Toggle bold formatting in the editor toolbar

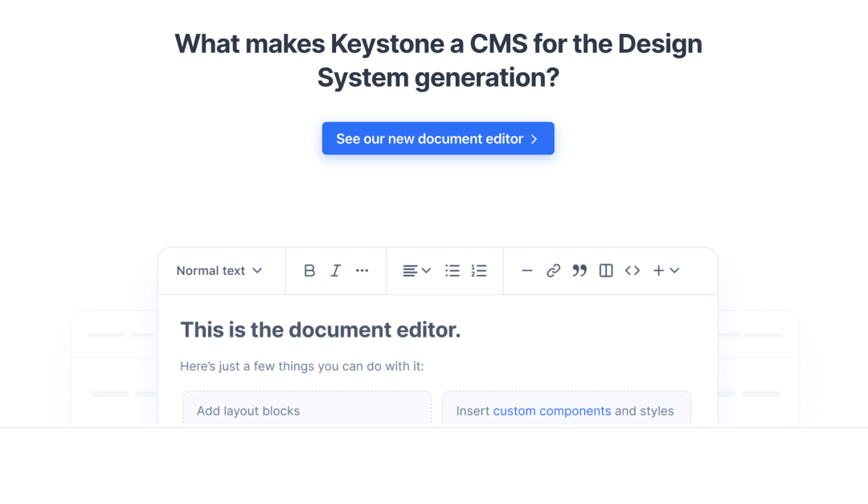click(x=309, y=270)
